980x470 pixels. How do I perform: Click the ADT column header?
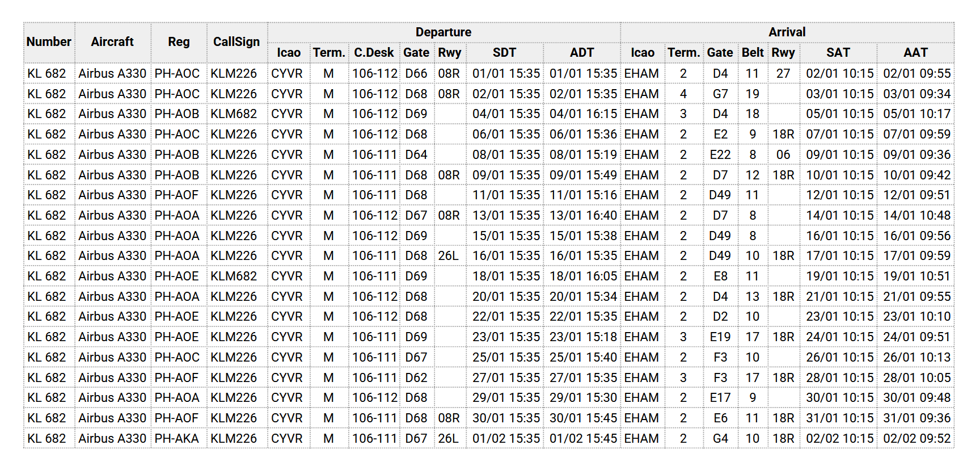[582, 53]
